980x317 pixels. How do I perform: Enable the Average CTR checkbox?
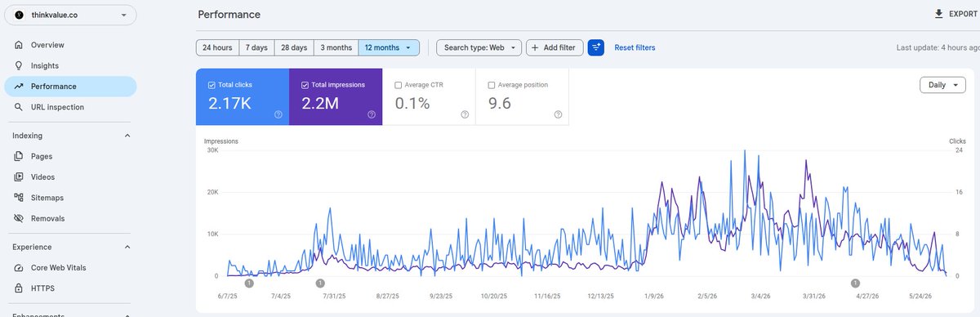pyautogui.click(x=399, y=85)
